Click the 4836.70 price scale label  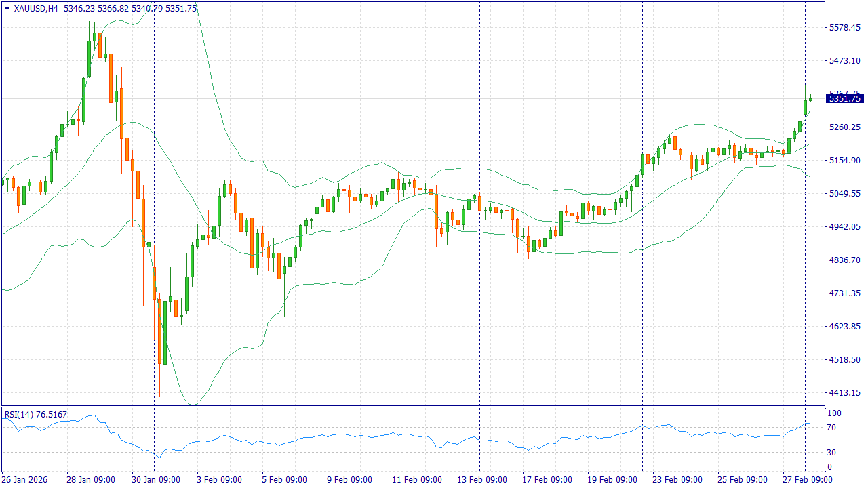(x=844, y=260)
